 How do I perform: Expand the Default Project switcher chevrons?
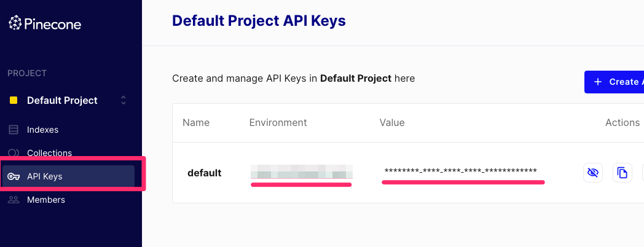point(124,100)
